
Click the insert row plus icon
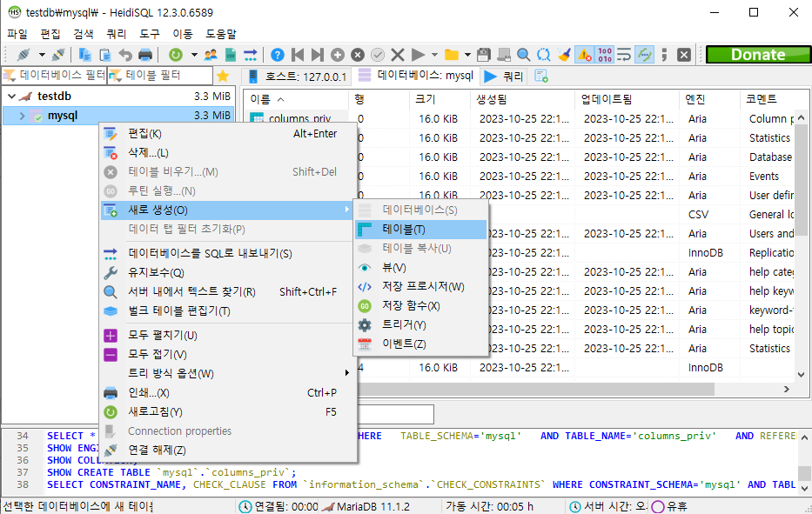pos(338,54)
